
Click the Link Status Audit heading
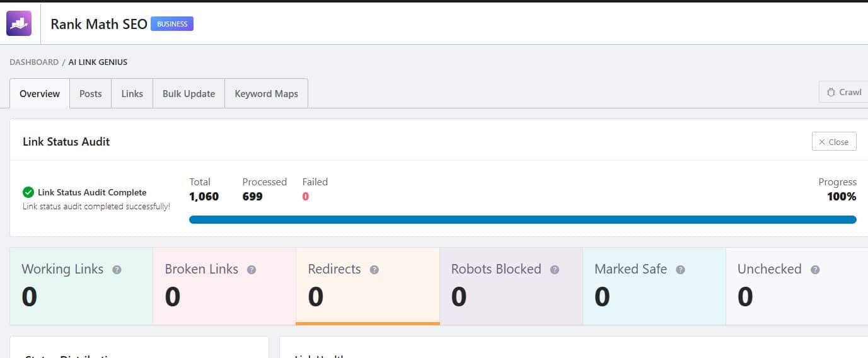coord(66,142)
